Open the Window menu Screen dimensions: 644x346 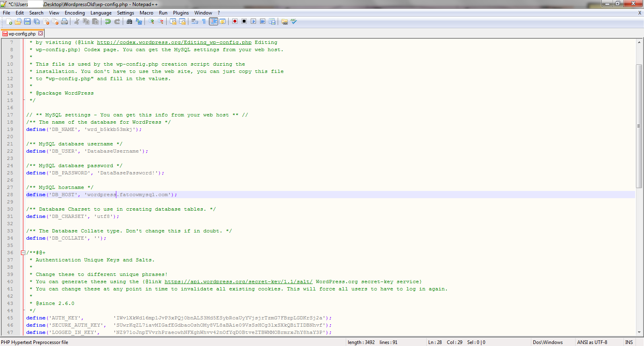click(x=203, y=13)
